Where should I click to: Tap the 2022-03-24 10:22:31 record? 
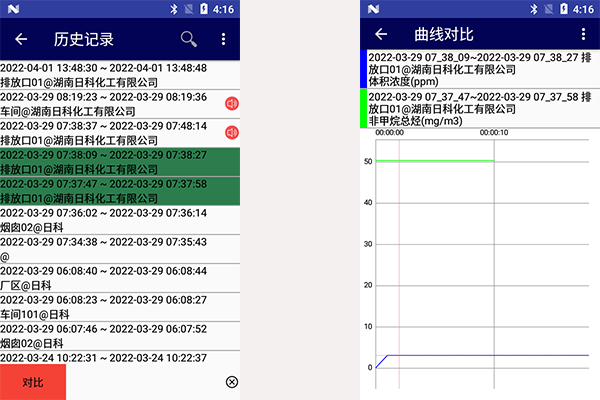(x=110, y=358)
